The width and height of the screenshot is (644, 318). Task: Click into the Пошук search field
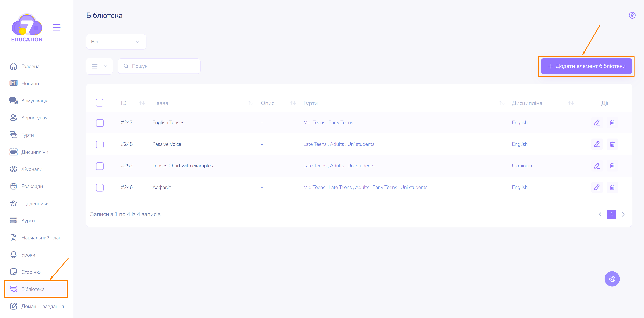(x=162, y=66)
